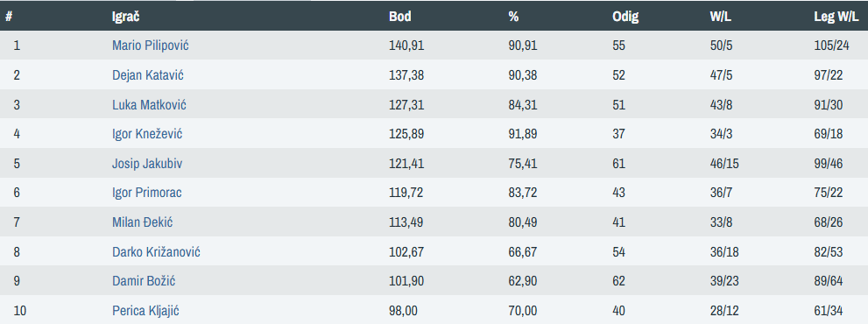This screenshot has height=324, width=868.
Task: Sort table by Bod column header
Action: click(400, 16)
